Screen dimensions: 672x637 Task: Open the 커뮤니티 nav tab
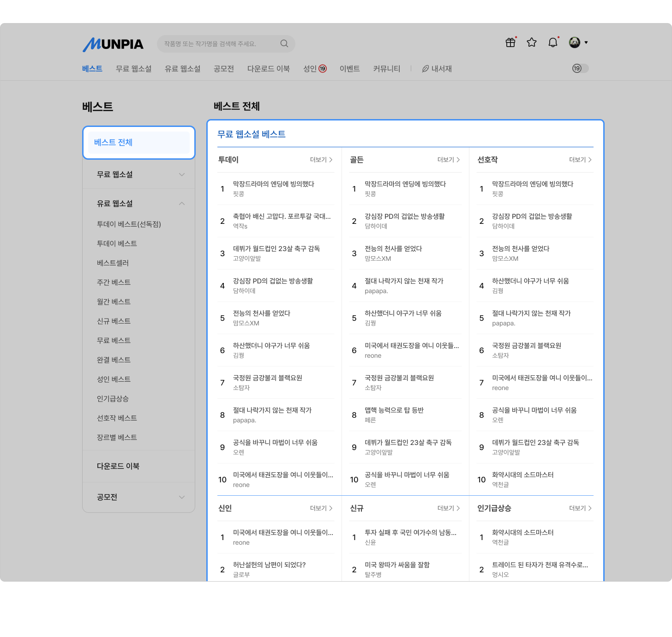click(387, 69)
